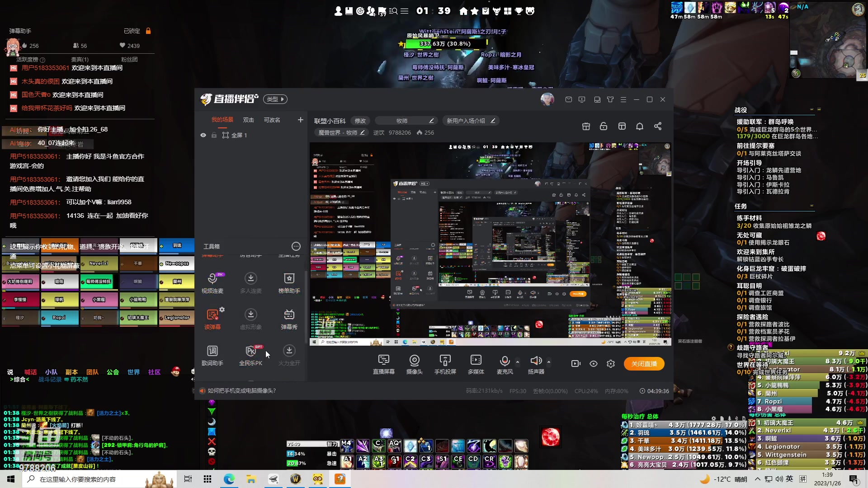Open the 贵宾(1) tab
Screen dimensions: 868x488
pos(80,59)
